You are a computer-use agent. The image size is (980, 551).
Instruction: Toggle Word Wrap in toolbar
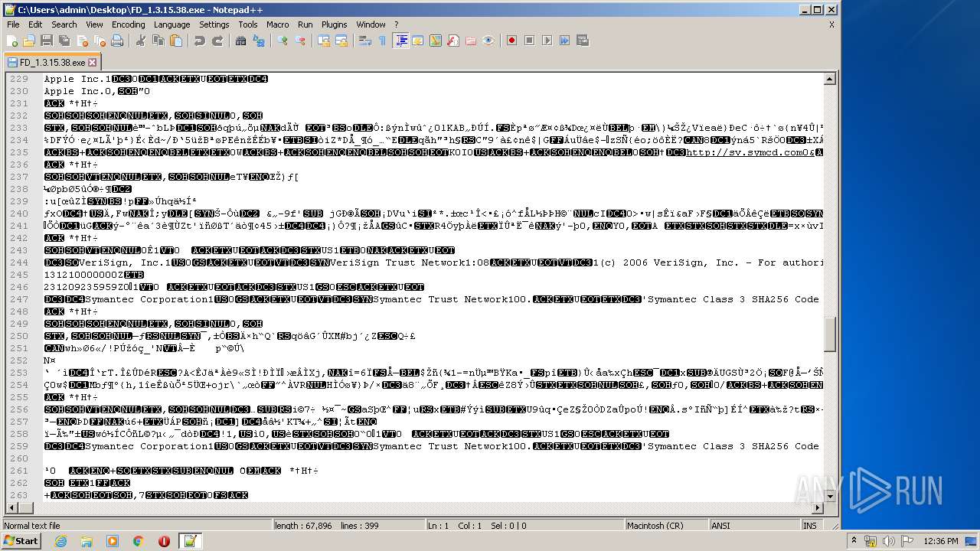(x=365, y=41)
